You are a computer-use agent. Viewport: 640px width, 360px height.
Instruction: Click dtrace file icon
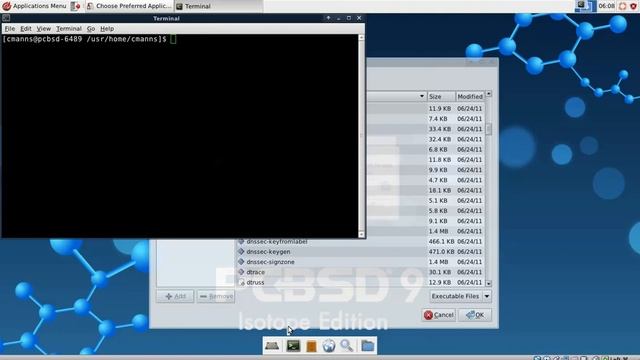point(241,272)
